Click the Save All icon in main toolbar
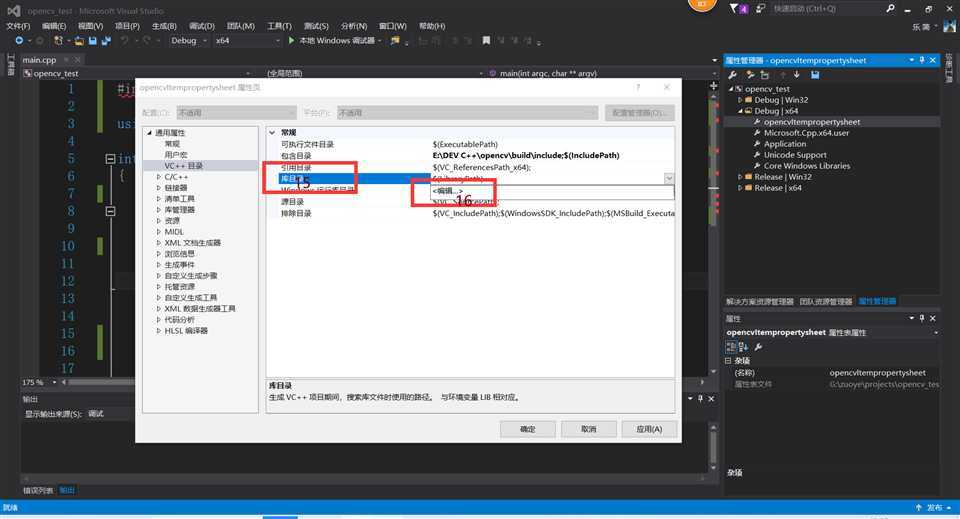This screenshot has width=960, height=519. (105, 41)
